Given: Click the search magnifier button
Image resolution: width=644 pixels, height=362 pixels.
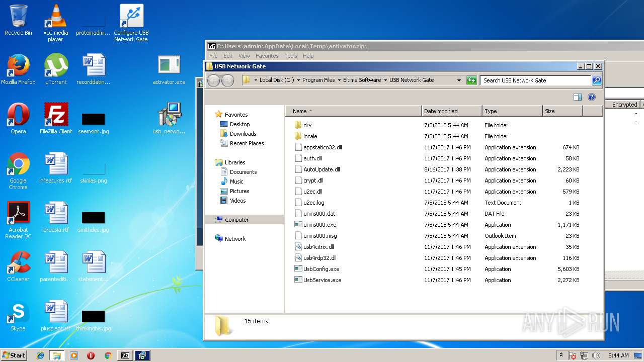Looking at the screenshot, I should [596, 80].
